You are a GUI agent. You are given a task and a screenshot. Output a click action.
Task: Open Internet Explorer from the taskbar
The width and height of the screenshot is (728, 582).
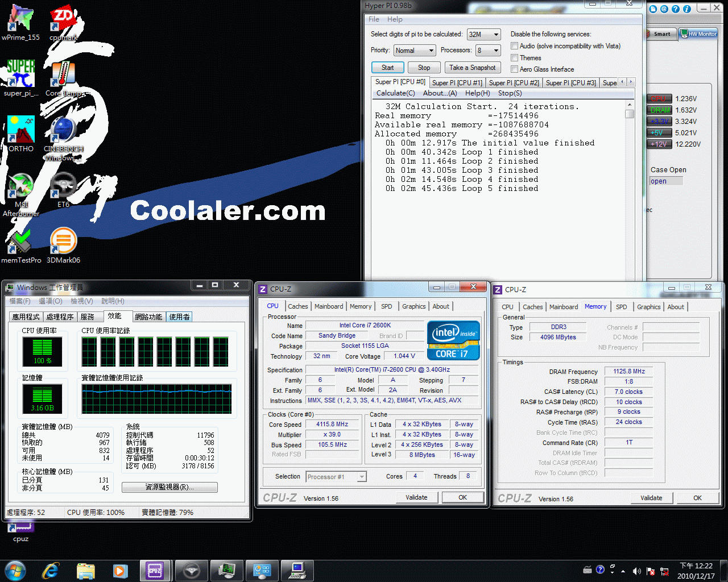point(51,570)
